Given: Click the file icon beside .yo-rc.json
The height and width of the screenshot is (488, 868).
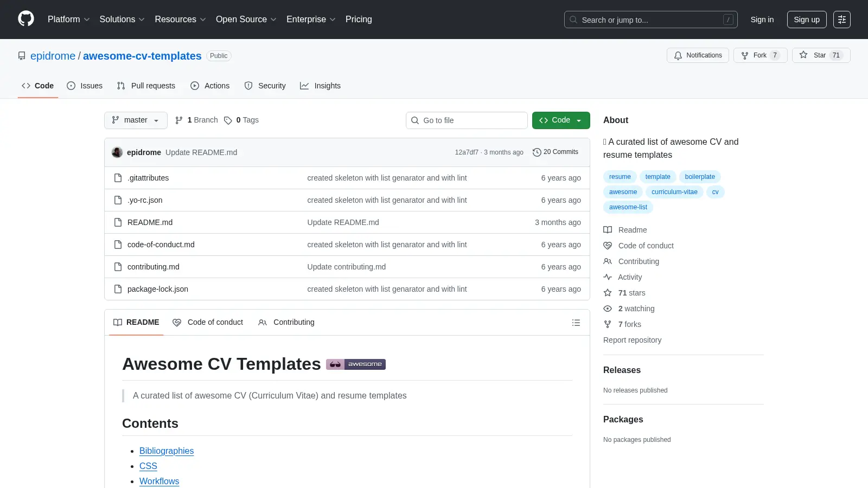Looking at the screenshot, I should [x=118, y=200].
